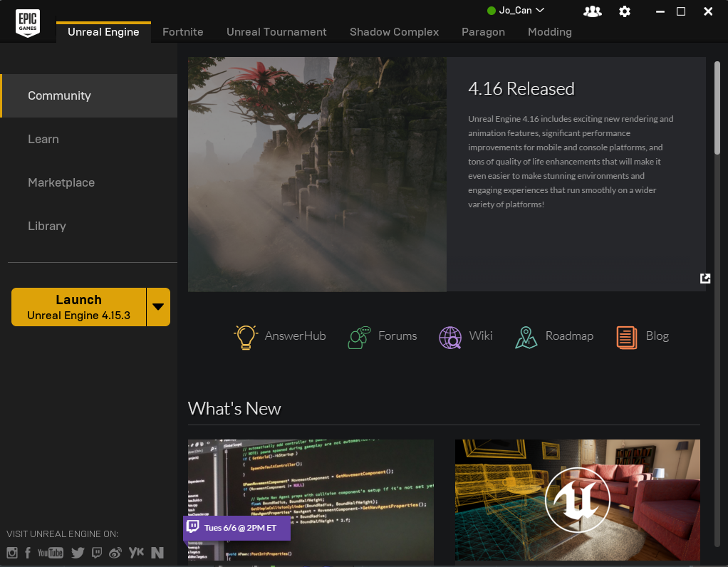Click the Roadmap link text
Viewport: 728px width, 567px height.
tap(569, 335)
